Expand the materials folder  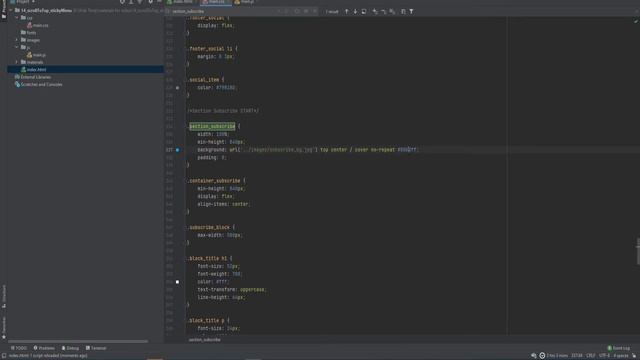[x=17, y=62]
